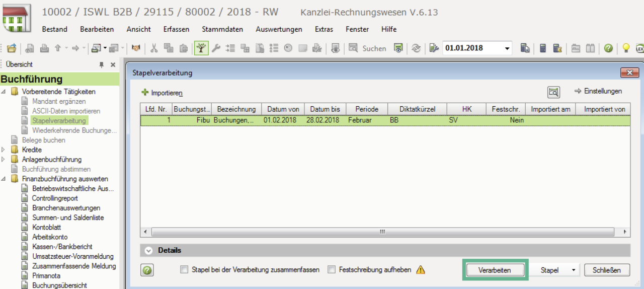Open the Bestand menu
The width and height of the screenshot is (644, 289).
click(54, 29)
